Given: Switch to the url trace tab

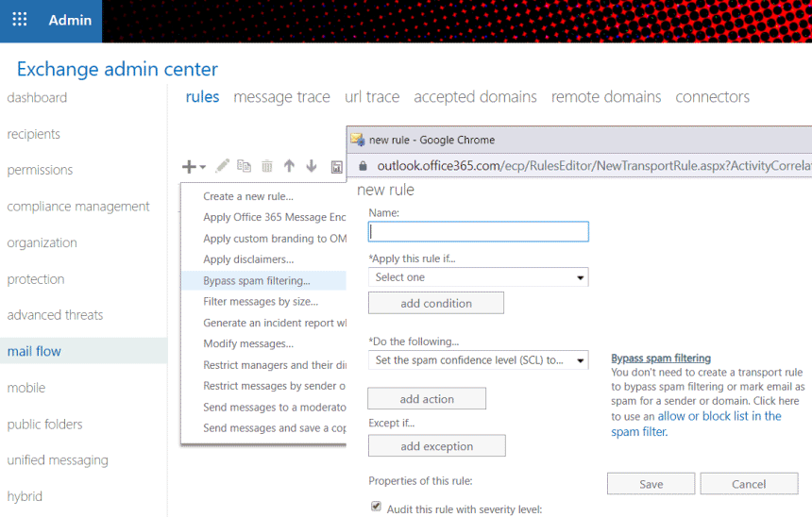Looking at the screenshot, I should (x=372, y=97).
